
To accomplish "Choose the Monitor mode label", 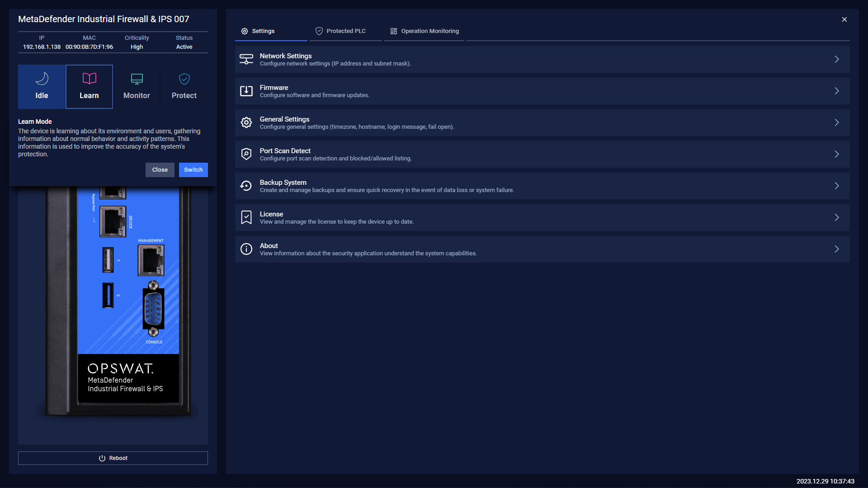I will tap(137, 96).
